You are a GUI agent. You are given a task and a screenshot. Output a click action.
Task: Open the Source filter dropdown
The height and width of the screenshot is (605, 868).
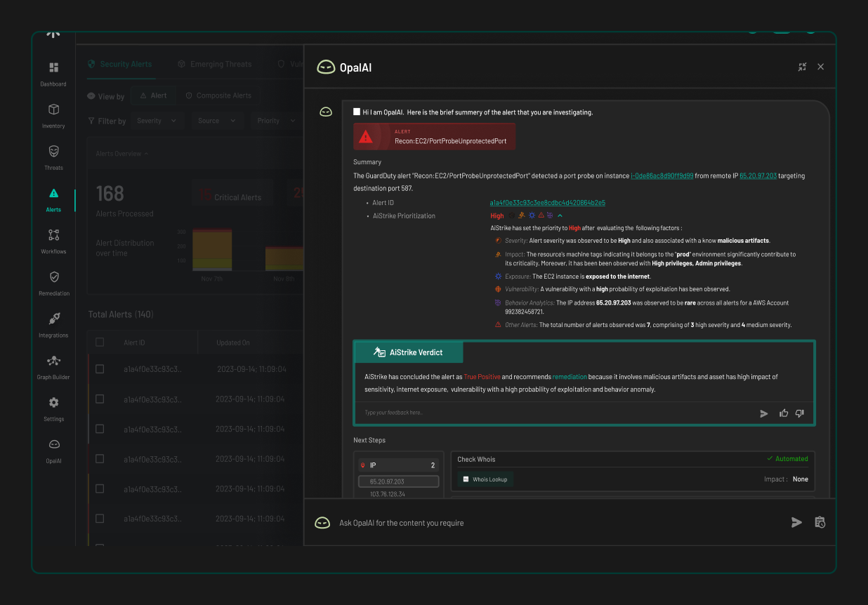(216, 121)
